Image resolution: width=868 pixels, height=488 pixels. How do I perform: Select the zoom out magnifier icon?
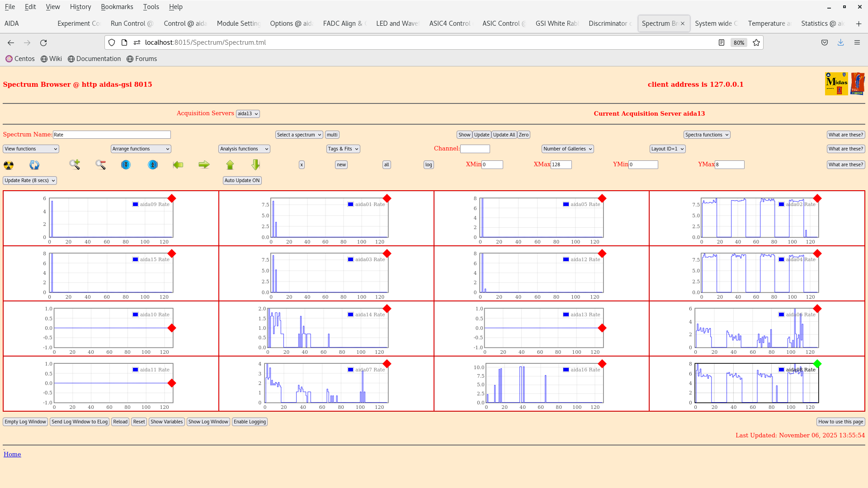[x=100, y=165]
